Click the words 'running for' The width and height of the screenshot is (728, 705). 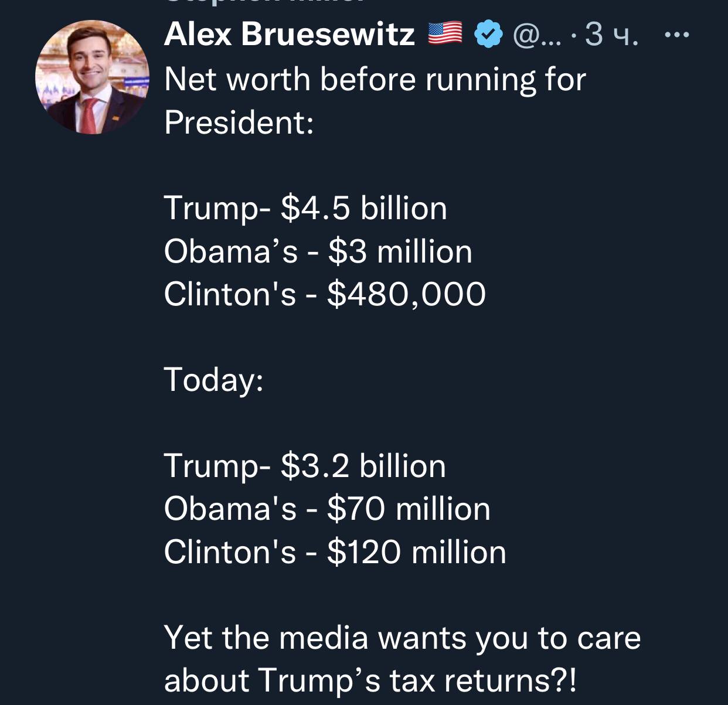click(505, 79)
